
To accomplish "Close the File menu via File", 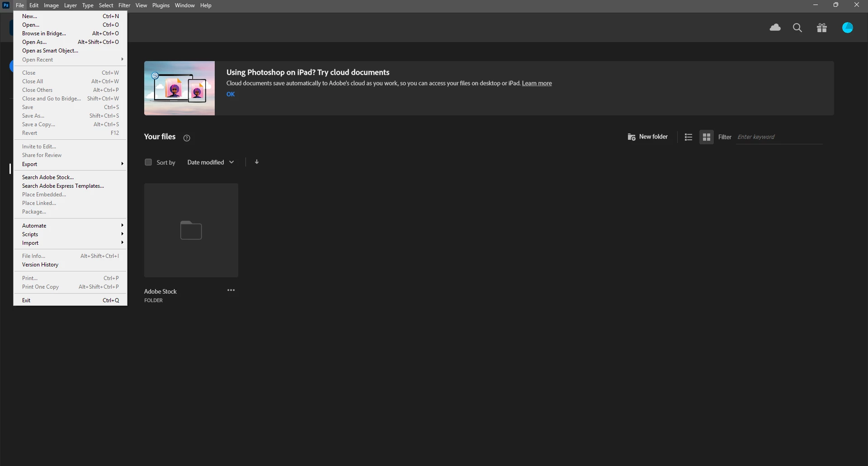I will [x=20, y=5].
